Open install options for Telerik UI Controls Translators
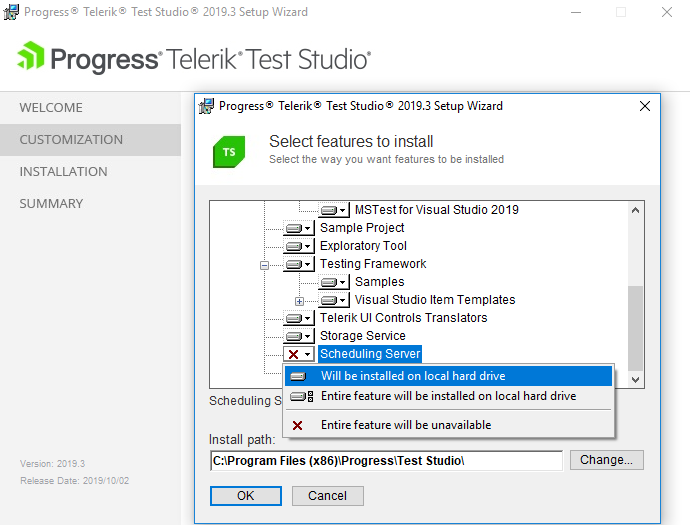This screenshot has width=690, height=525. (299, 318)
